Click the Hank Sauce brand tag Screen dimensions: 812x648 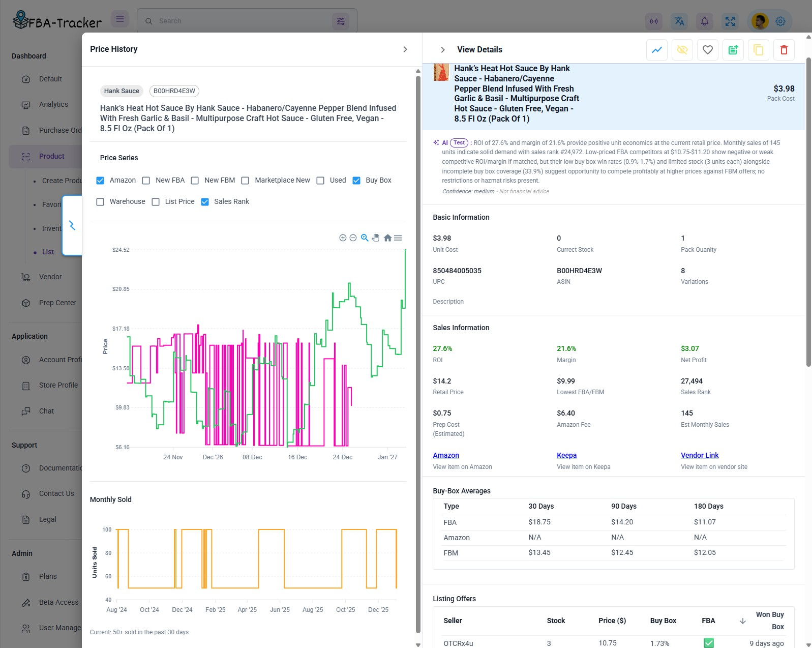click(x=122, y=91)
